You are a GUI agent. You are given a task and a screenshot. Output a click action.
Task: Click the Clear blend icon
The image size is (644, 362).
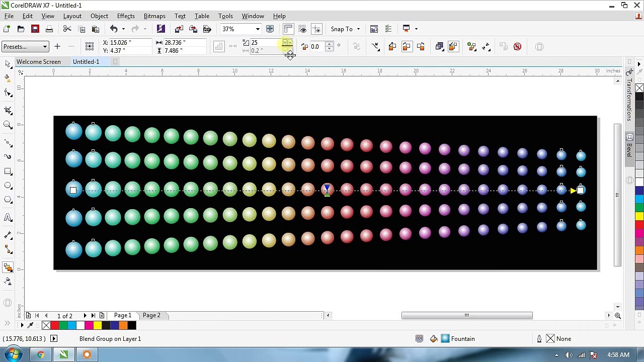517,47
